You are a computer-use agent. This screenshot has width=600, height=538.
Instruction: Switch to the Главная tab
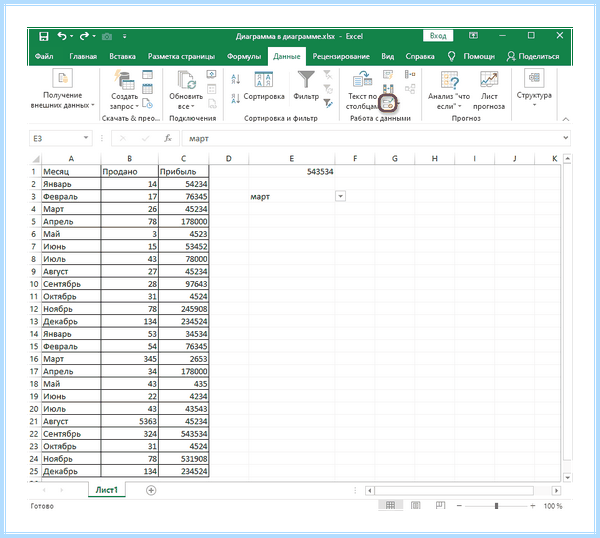[x=83, y=57]
